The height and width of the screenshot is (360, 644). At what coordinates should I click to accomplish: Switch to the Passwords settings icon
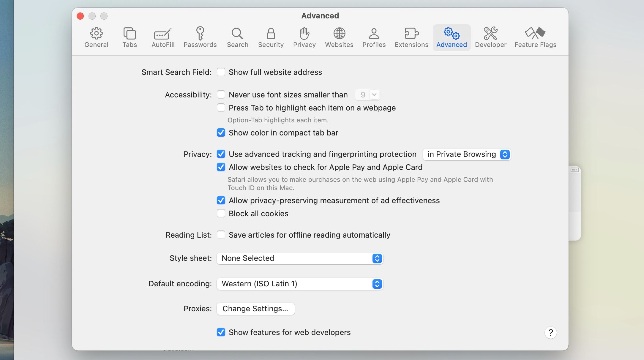pos(200,37)
